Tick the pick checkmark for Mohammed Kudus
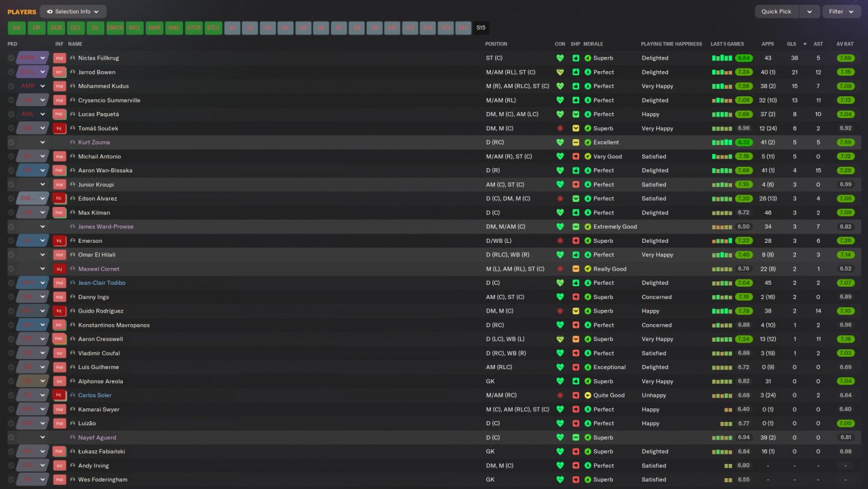 (12, 86)
